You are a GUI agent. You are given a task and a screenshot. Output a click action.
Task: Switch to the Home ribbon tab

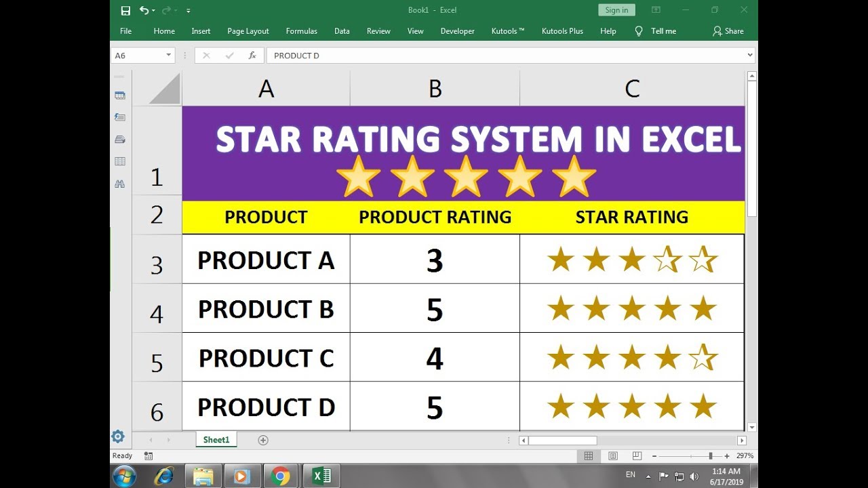click(164, 31)
